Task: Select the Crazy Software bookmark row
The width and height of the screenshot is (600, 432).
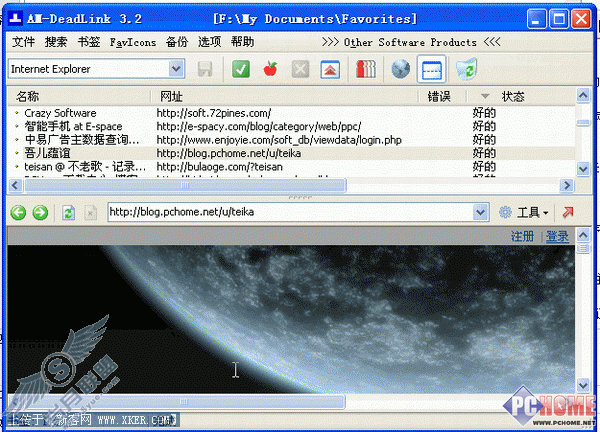Action: click(291, 113)
